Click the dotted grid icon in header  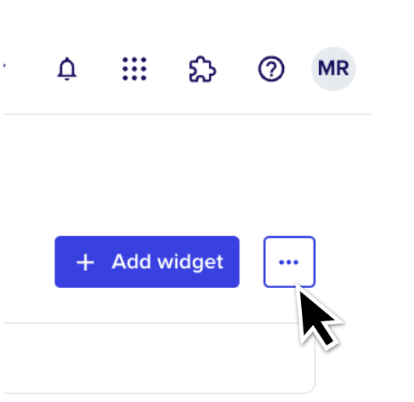(x=134, y=69)
